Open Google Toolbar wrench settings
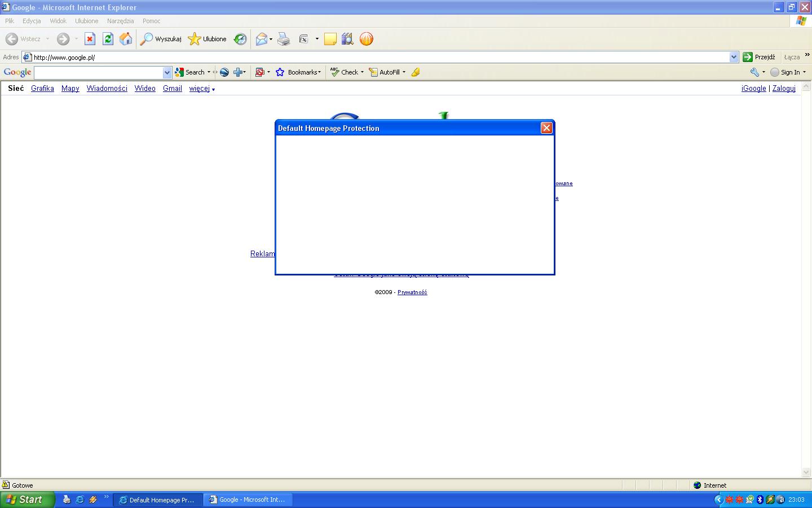The width and height of the screenshot is (812, 508). [x=754, y=72]
